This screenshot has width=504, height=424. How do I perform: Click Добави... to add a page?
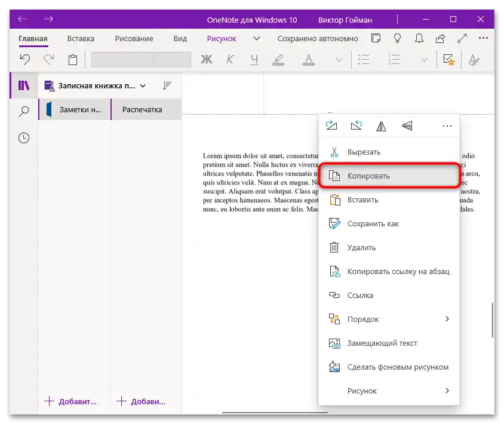click(x=141, y=401)
